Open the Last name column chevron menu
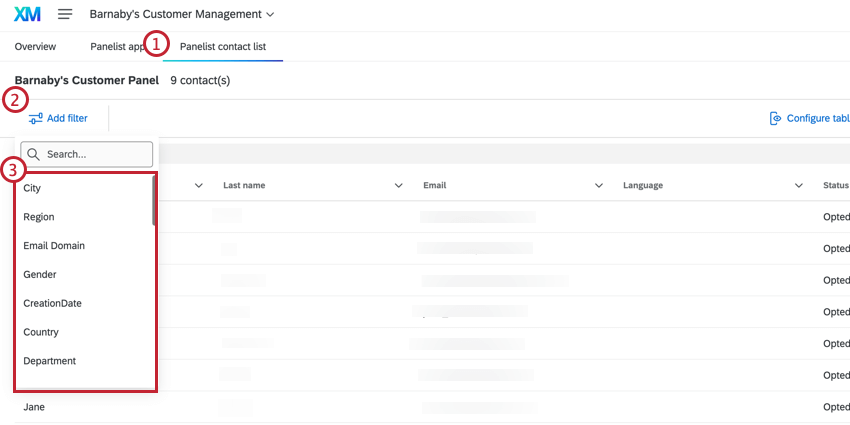This screenshot has width=850, height=425. click(x=398, y=185)
